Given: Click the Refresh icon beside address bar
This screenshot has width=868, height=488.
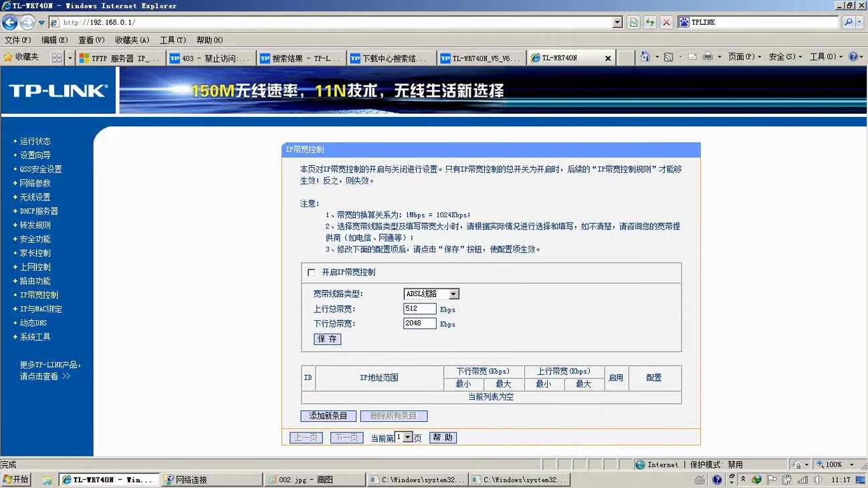Looking at the screenshot, I should [x=650, y=22].
